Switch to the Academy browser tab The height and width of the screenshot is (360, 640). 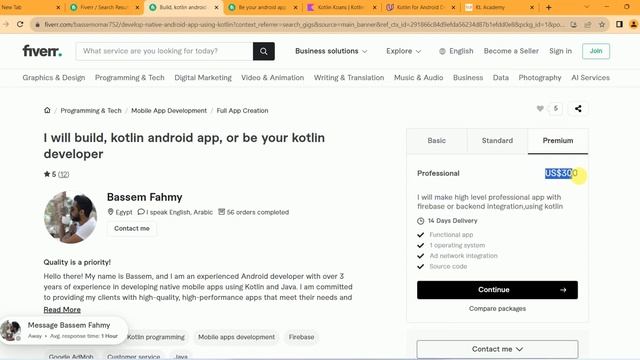pyautogui.click(x=500, y=7)
